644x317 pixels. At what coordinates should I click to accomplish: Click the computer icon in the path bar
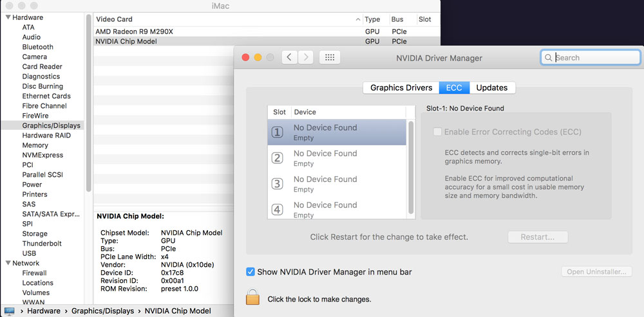tap(9, 311)
